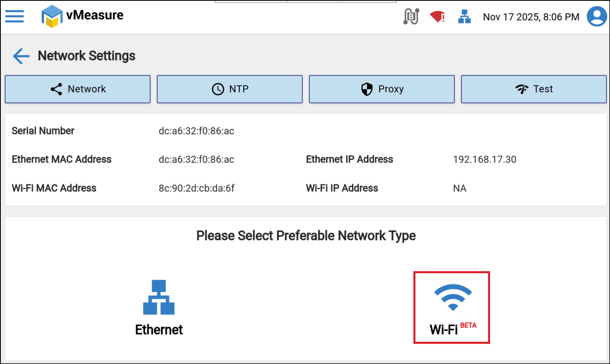Select the Wi-Fi BETA network type
This screenshot has width=610, height=364.
pos(452,308)
